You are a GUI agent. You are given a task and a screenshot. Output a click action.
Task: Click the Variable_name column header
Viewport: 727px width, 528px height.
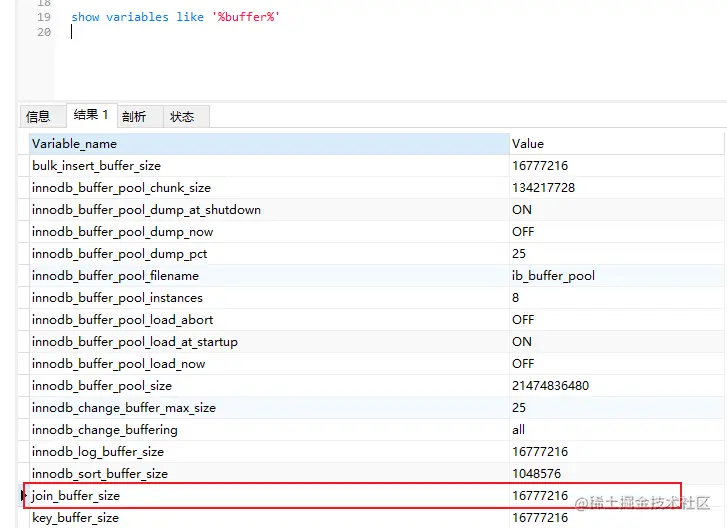tap(269, 144)
